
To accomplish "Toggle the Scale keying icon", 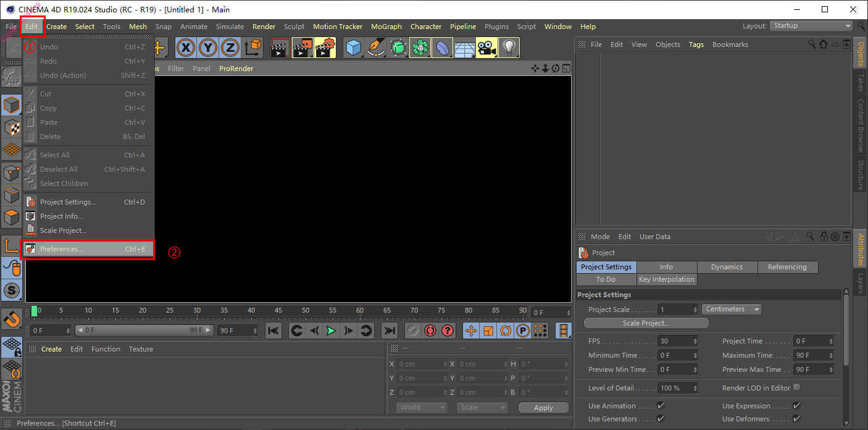I will [488, 331].
